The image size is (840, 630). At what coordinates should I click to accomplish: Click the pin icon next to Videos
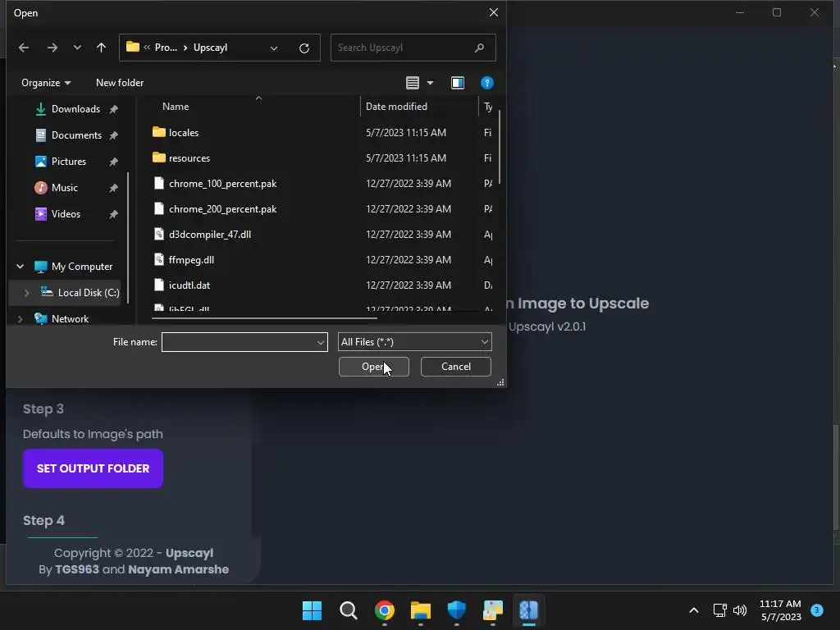tap(113, 214)
